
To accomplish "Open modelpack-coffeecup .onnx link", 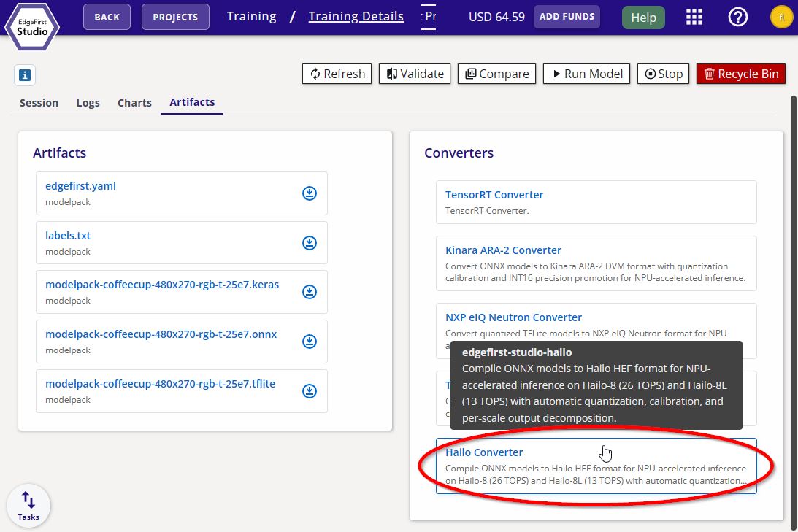I will 161,334.
